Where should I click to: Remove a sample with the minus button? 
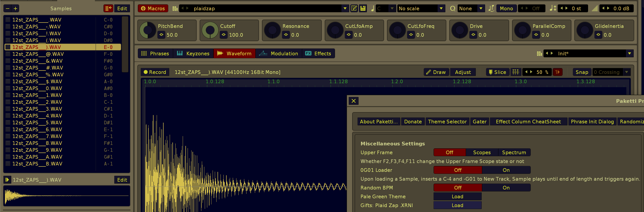tap(8, 9)
